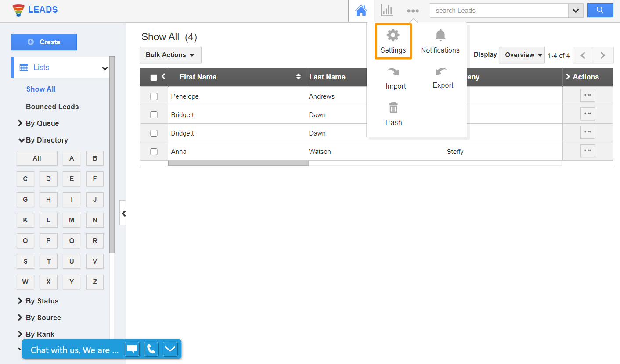
Task: Open the Overview display dropdown
Action: [522, 55]
